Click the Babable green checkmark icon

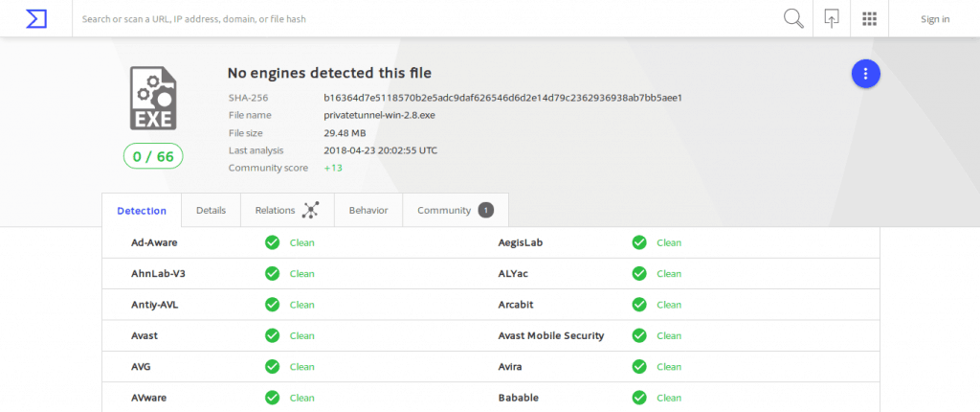click(x=638, y=398)
